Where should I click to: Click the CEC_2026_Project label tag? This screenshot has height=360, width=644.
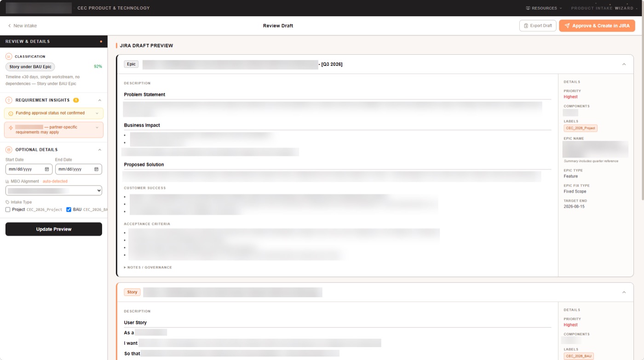[581, 128]
